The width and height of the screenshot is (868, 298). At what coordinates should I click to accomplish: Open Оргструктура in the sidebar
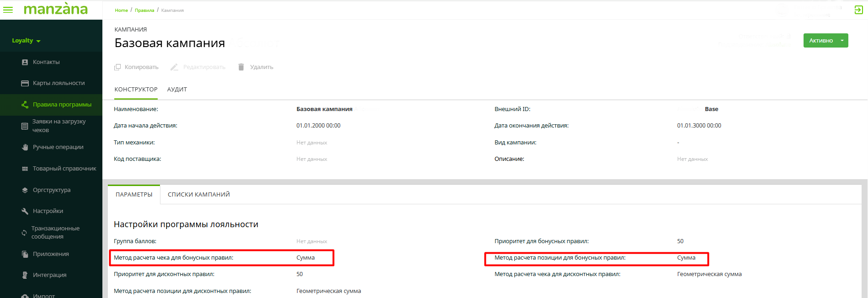[x=51, y=190]
